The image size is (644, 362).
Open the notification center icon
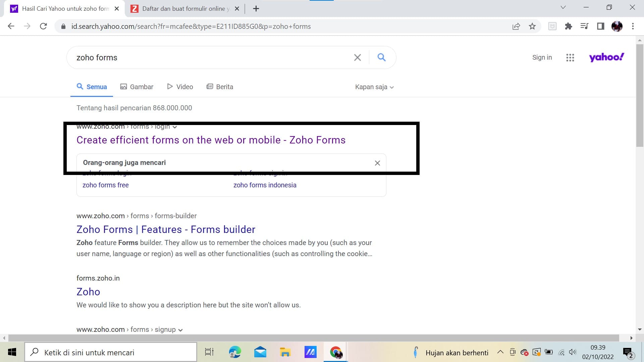click(x=628, y=353)
